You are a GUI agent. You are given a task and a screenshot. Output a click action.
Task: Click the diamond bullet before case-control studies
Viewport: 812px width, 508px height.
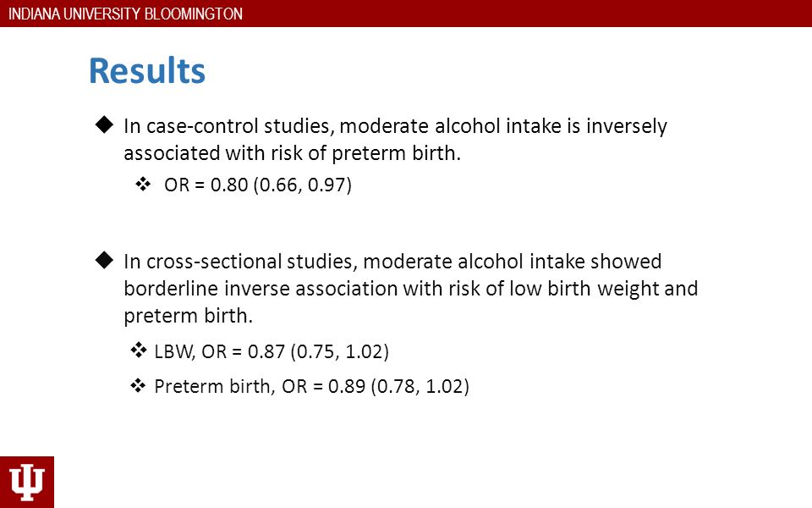pos(104,124)
